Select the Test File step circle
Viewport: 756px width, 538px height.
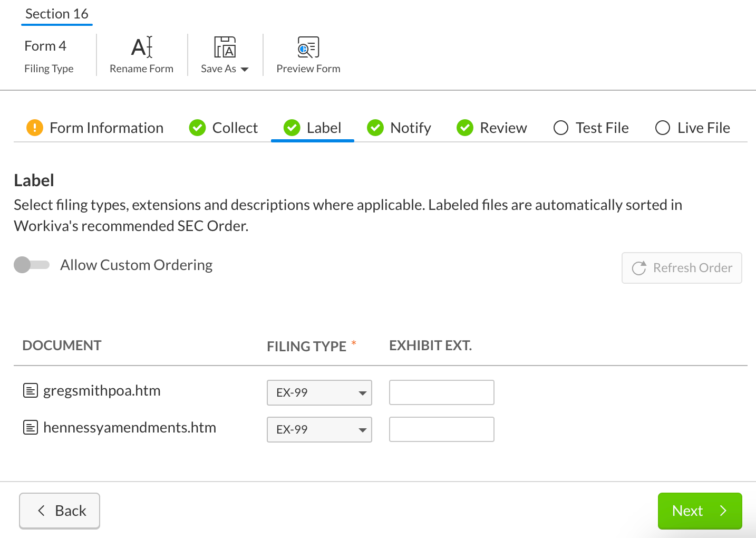tap(561, 128)
